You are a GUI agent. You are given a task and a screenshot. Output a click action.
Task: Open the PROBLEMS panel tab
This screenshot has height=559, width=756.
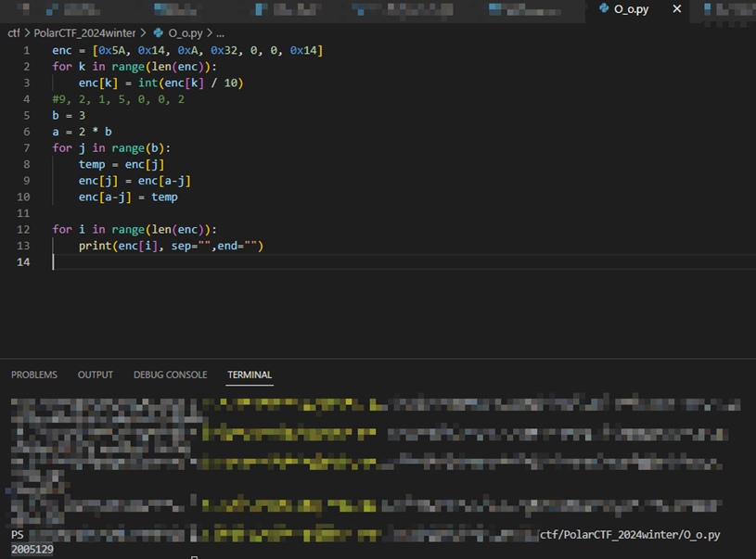coord(34,375)
